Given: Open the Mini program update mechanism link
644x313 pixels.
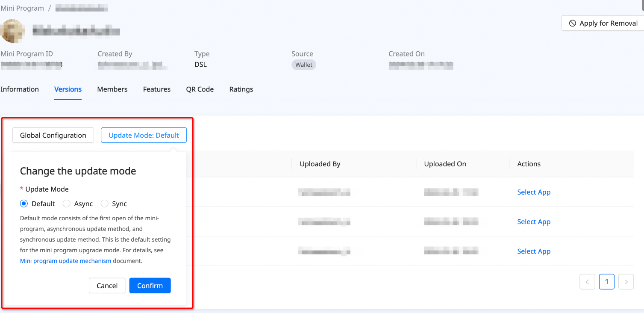Looking at the screenshot, I should click(x=65, y=261).
